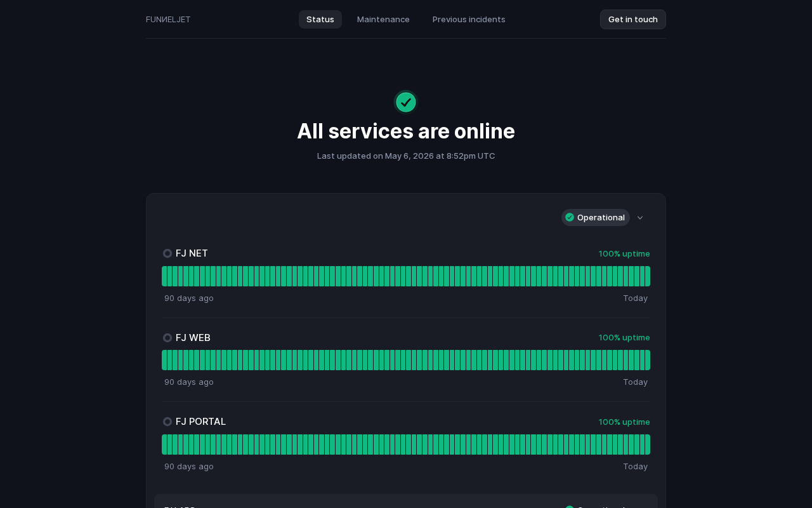
Task: Click today's bar in FJ WEB uptime chart
Action: pyautogui.click(x=648, y=360)
